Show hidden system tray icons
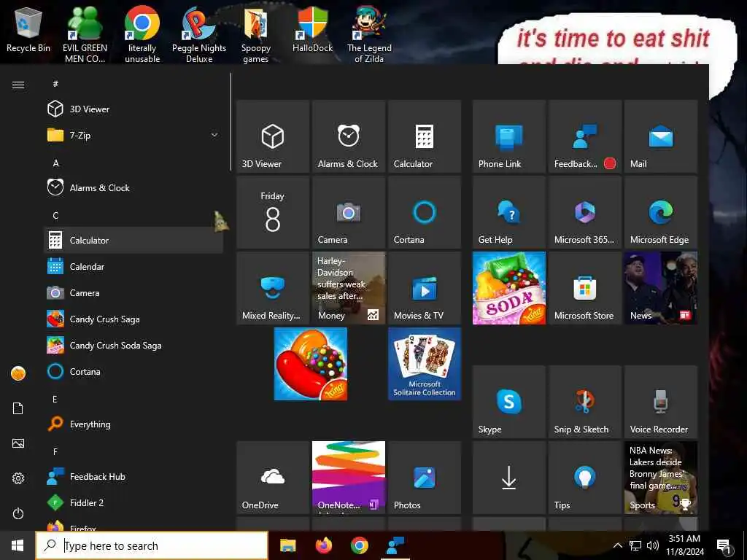 [x=617, y=545]
